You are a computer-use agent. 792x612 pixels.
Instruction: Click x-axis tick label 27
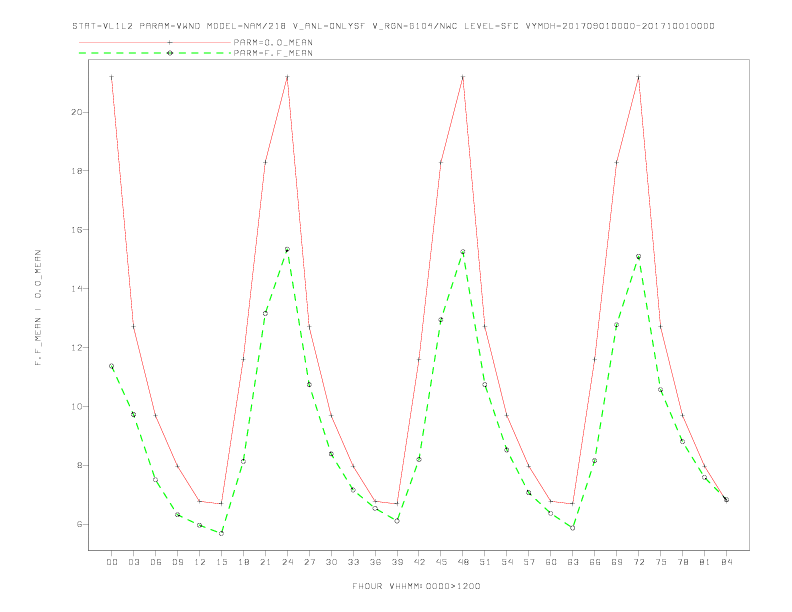click(309, 562)
